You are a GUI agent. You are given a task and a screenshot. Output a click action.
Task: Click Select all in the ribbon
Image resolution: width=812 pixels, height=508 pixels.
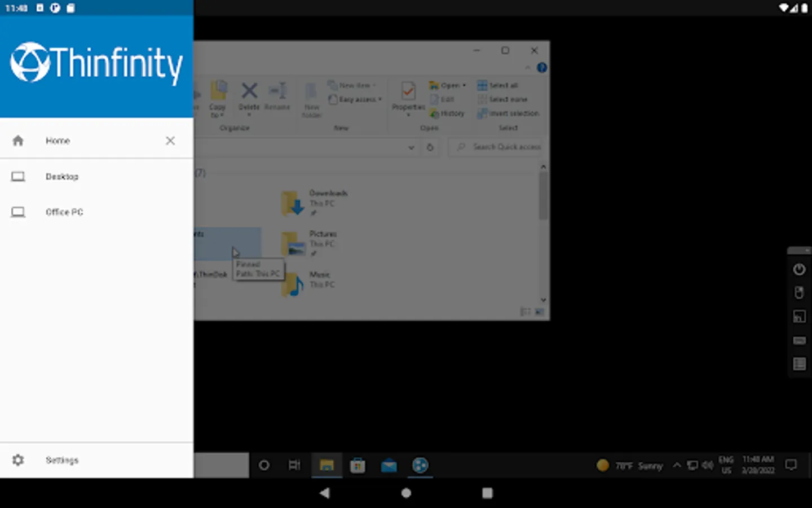pos(497,85)
